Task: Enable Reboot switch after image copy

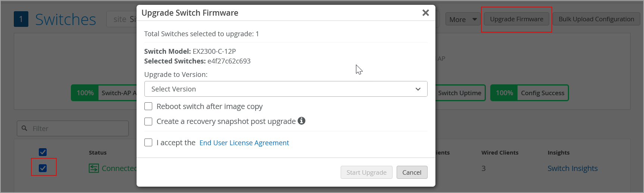Action: tap(149, 106)
